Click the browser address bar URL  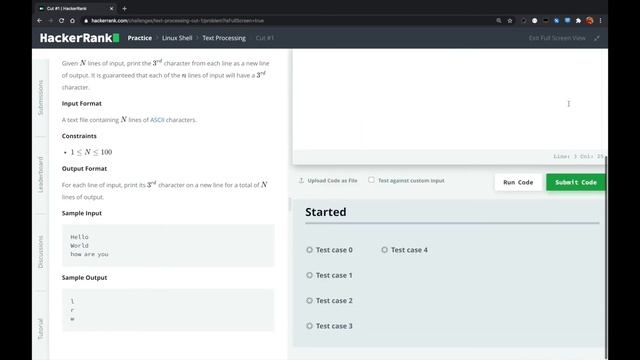(x=178, y=20)
